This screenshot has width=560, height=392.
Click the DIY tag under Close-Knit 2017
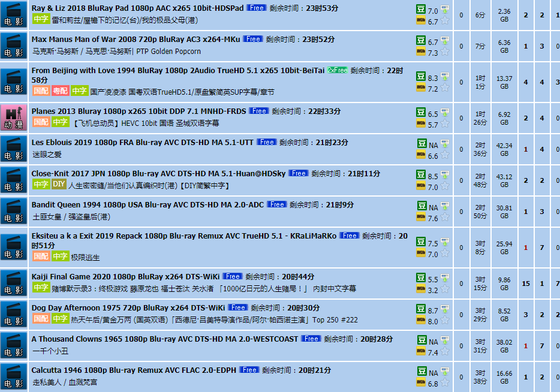[59, 184]
